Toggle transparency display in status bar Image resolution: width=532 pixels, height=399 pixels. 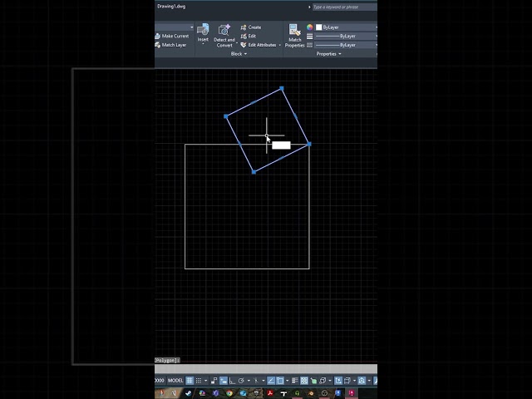pyautogui.click(x=304, y=381)
